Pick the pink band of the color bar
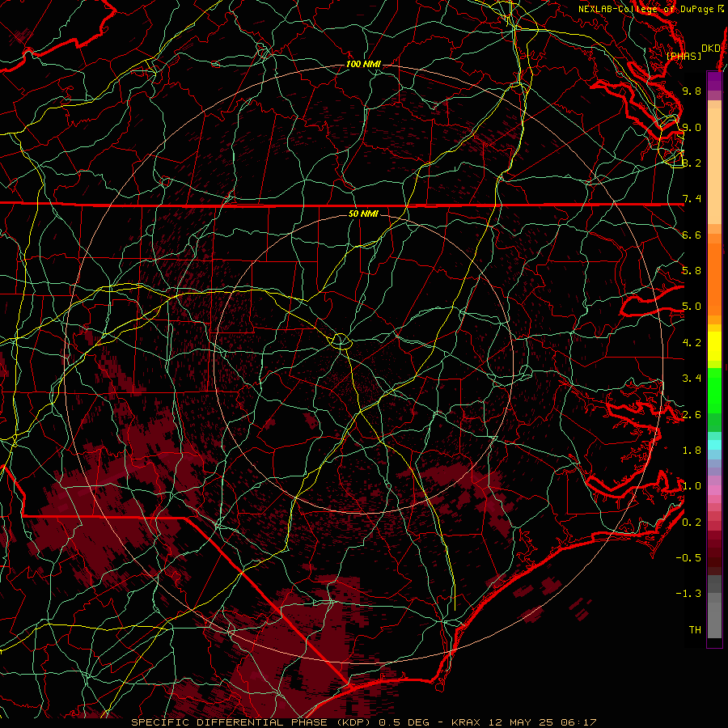Screen dimensions: 728x728 click(715, 490)
